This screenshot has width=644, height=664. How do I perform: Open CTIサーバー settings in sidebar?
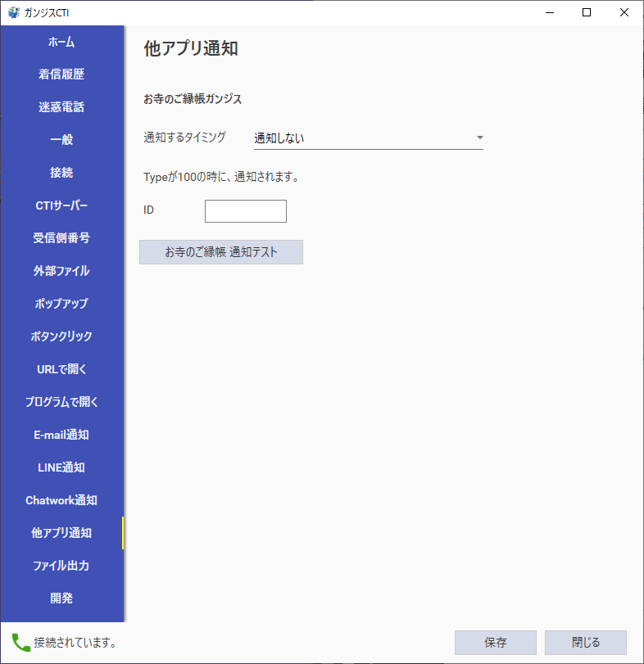[61, 206]
